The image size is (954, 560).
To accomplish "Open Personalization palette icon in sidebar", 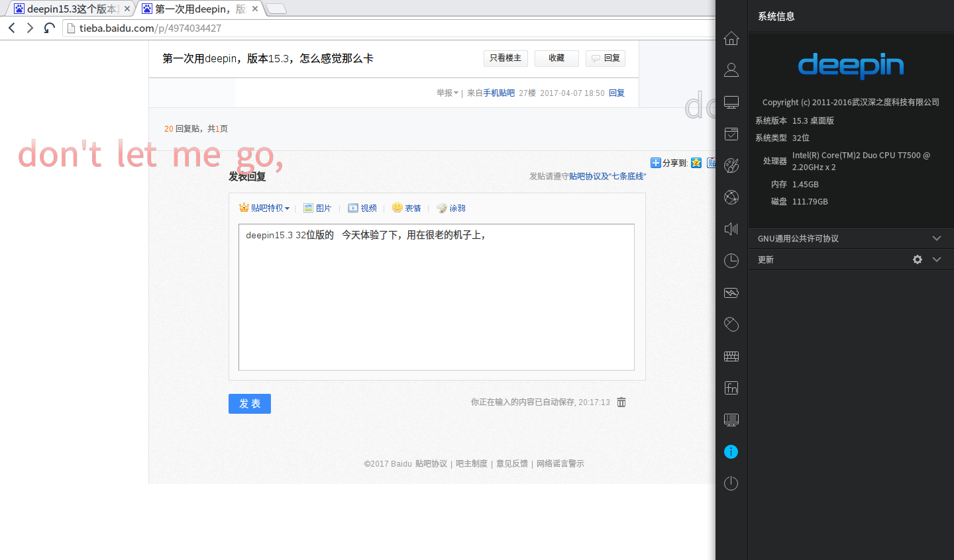I will coord(731,165).
